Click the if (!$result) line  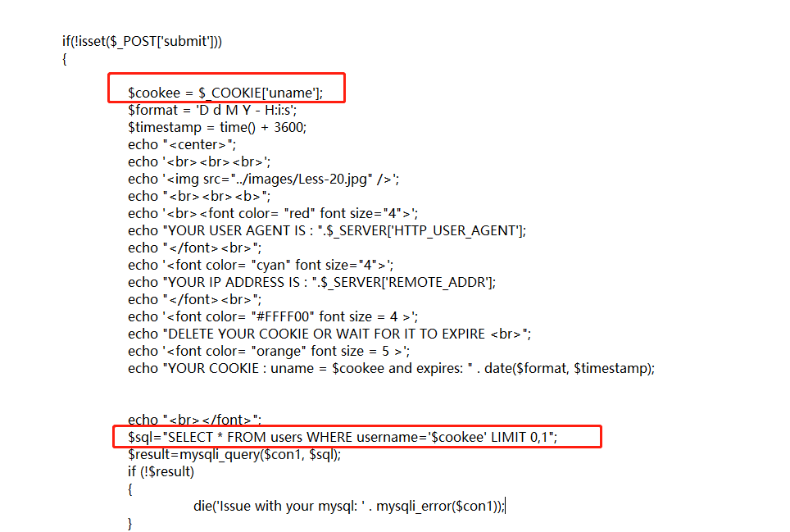(161, 471)
